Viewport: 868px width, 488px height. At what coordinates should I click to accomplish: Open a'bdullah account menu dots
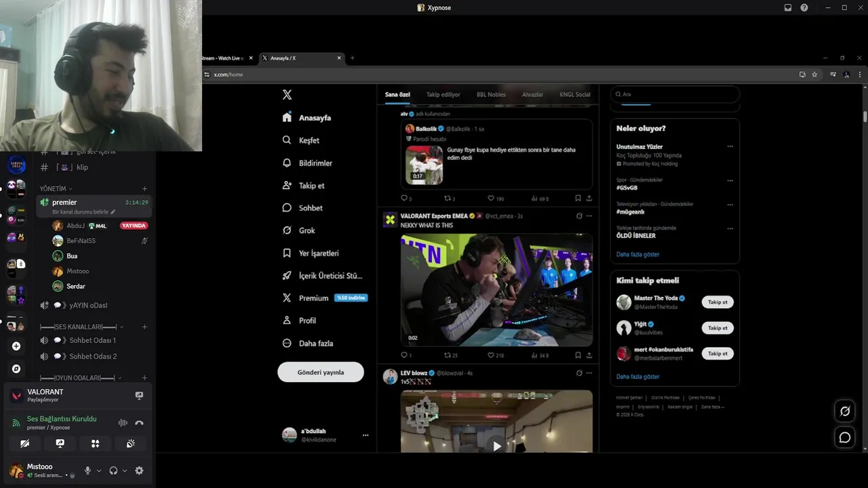[366, 435]
